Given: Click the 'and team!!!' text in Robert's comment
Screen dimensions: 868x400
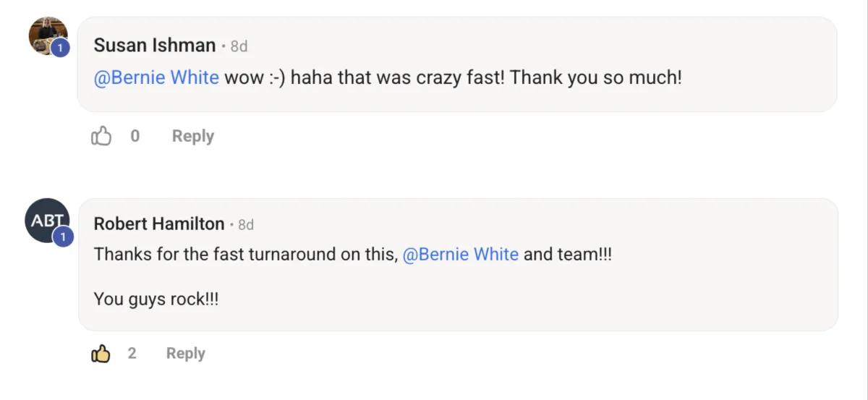Looking at the screenshot, I should (x=568, y=255).
